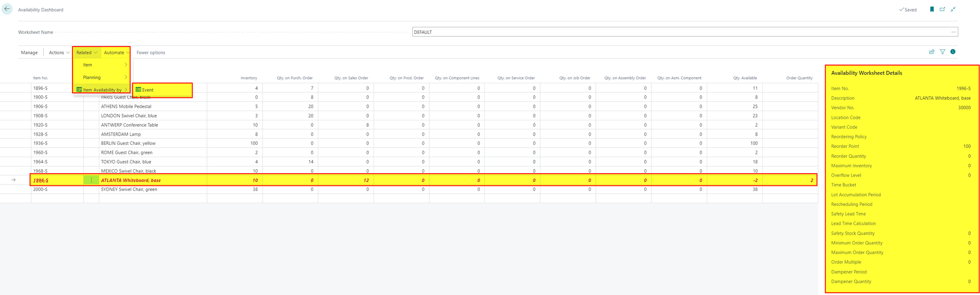Image resolution: width=980 pixels, height=295 pixels.
Task: Toggle the FactBox information icon
Action: (x=953, y=52)
